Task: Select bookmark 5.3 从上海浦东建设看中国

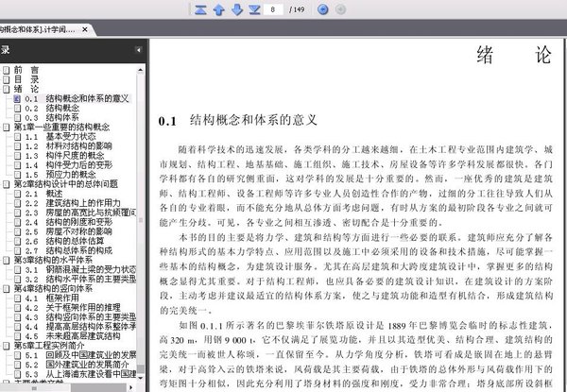Action: coord(80,373)
